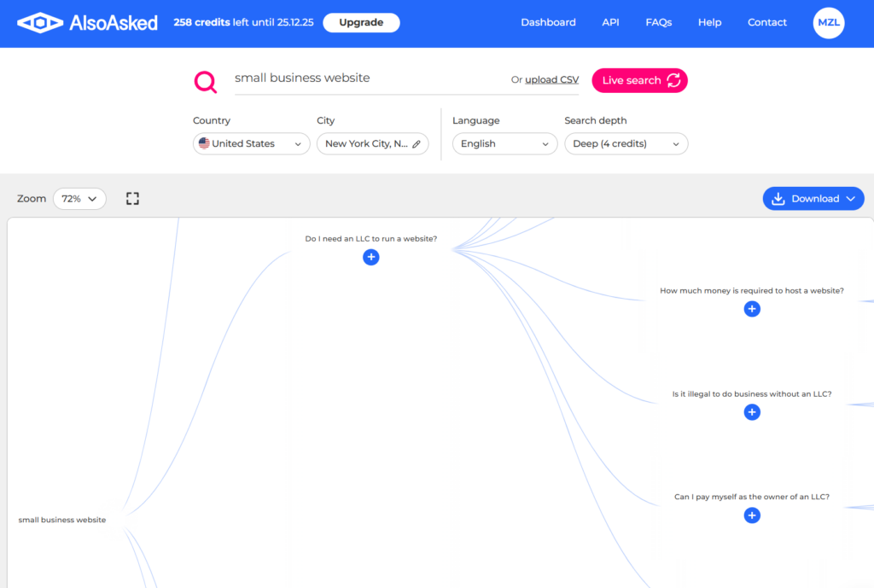Click the upload CSV link

point(552,79)
